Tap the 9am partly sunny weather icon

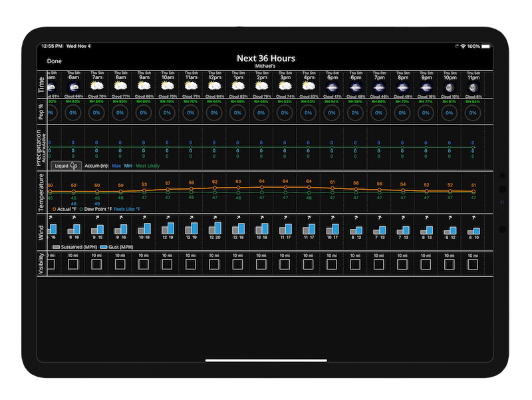(x=144, y=87)
